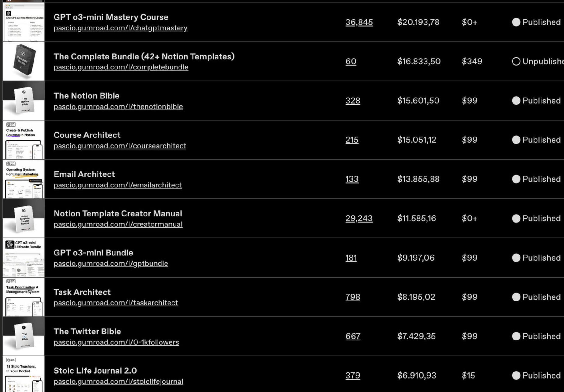564x392 pixels.
Task: Click the 29,243 sales number
Action: tap(359, 219)
